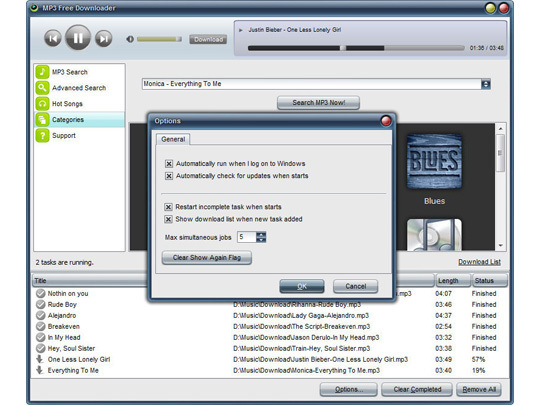Image resolution: width=540 pixels, height=405 pixels.
Task: Click the categories scrollbar thumb
Action: (500, 153)
